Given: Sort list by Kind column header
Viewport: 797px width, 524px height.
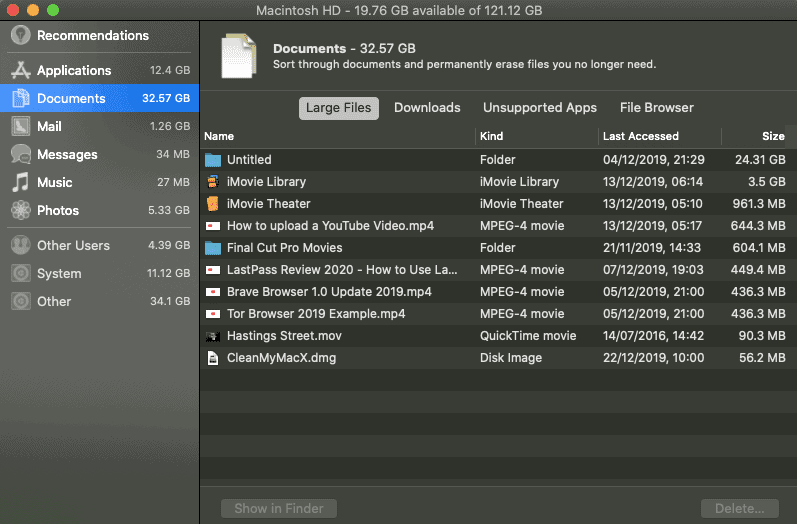Looking at the screenshot, I should 491,136.
